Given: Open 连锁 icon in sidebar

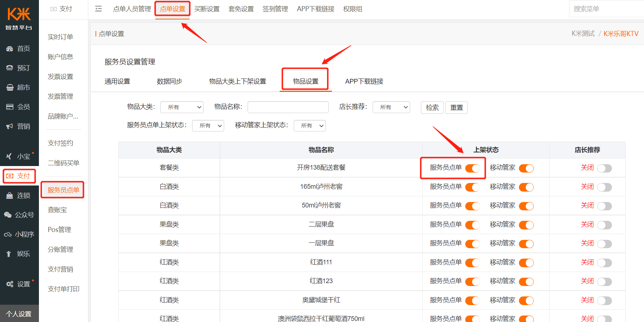Looking at the screenshot, I should click(x=10, y=196).
